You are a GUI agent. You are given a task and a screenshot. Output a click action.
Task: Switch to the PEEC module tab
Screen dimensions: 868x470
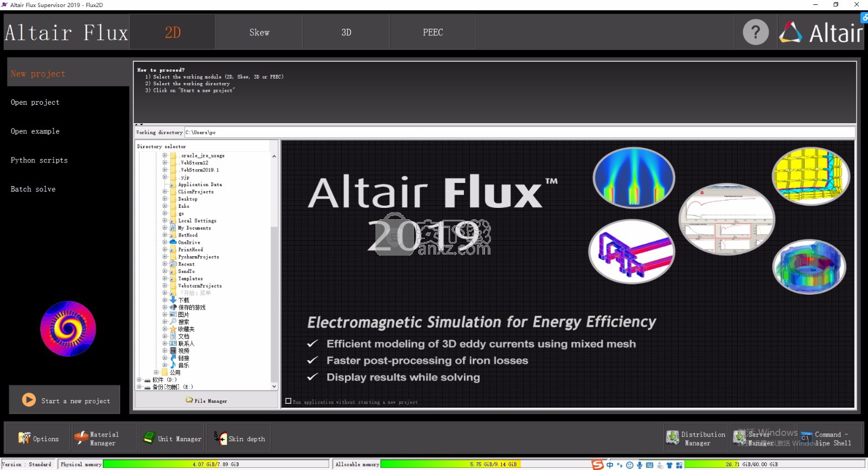pyautogui.click(x=433, y=32)
